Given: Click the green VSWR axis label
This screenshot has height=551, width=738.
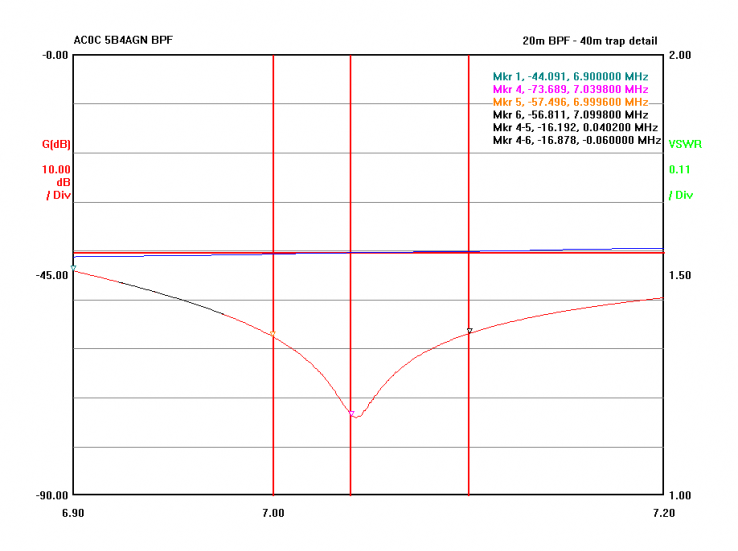Looking at the screenshot, I should pos(685,144).
